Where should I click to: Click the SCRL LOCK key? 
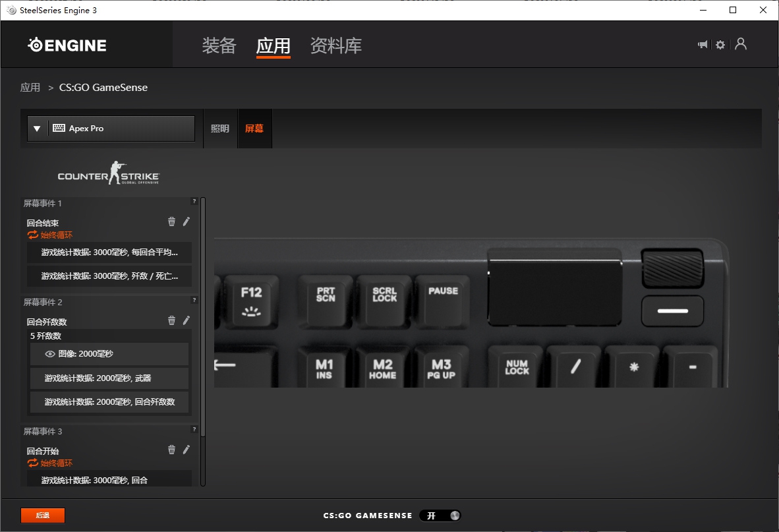click(x=384, y=301)
